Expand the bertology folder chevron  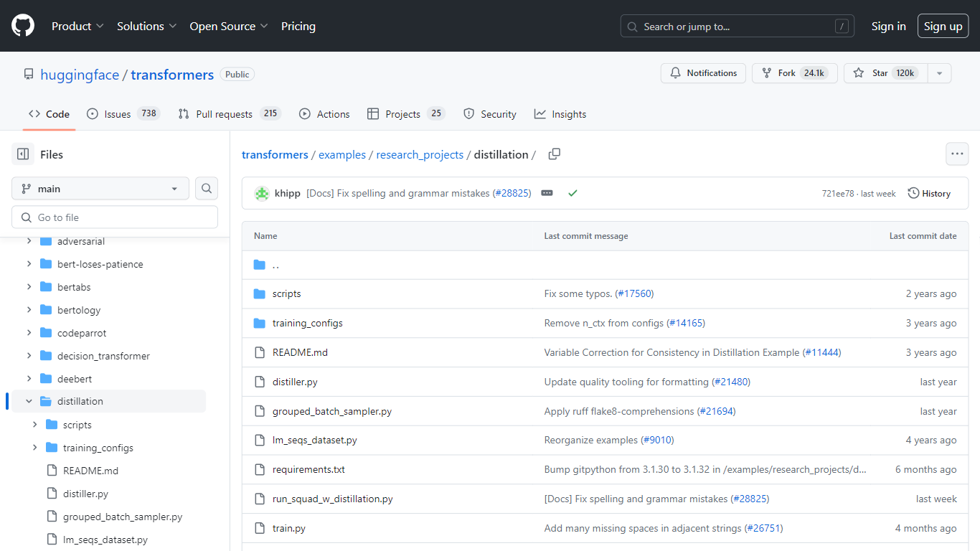click(29, 310)
